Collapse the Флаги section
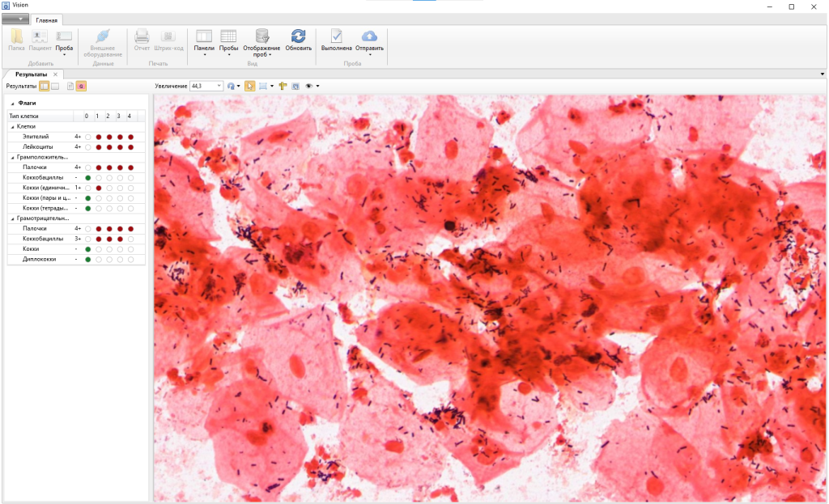This screenshot has width=829, height=504. coord(12,104)
